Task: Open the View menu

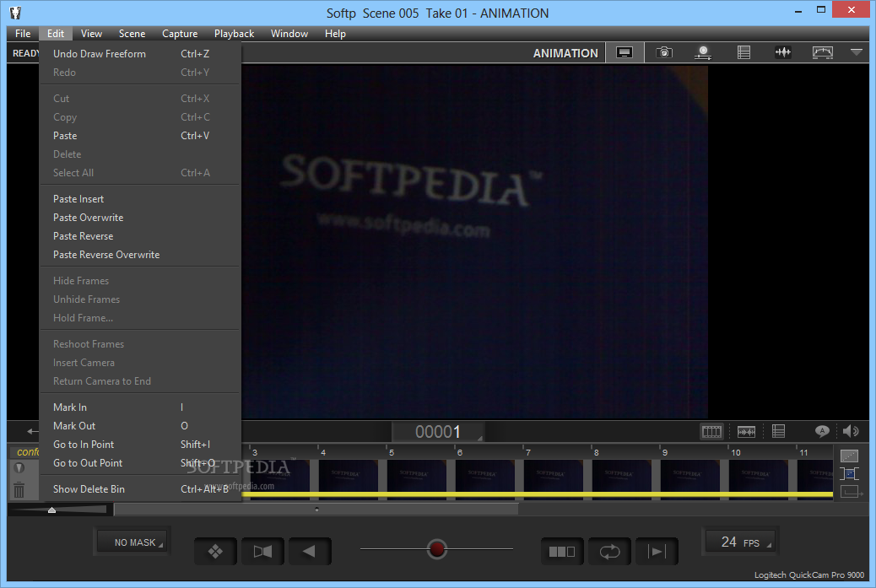Action: point(91,34)
